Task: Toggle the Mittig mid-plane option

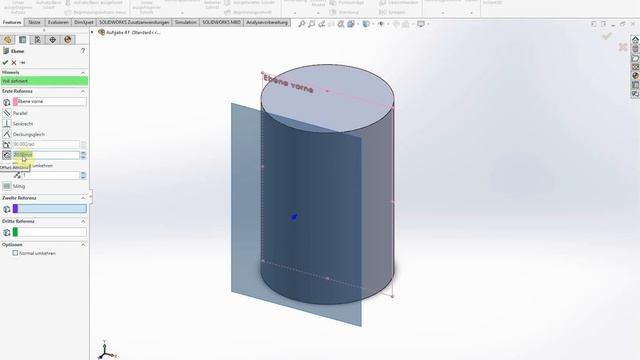Action: 7,186
